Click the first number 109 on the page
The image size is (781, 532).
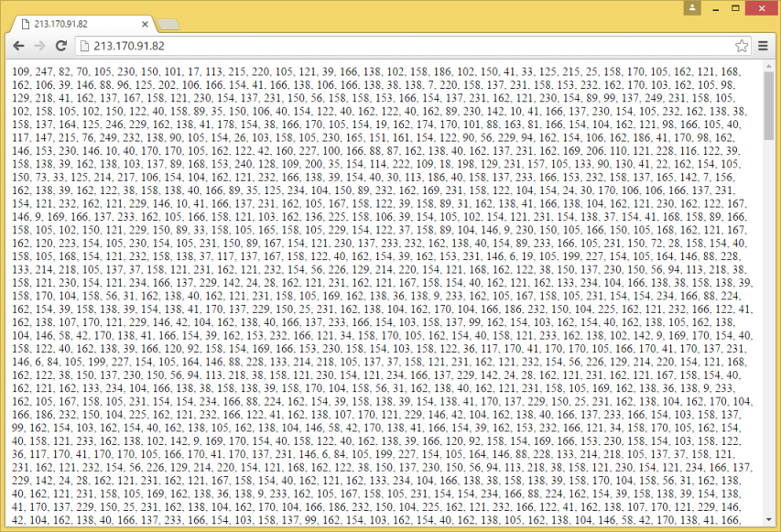[20, 71]
